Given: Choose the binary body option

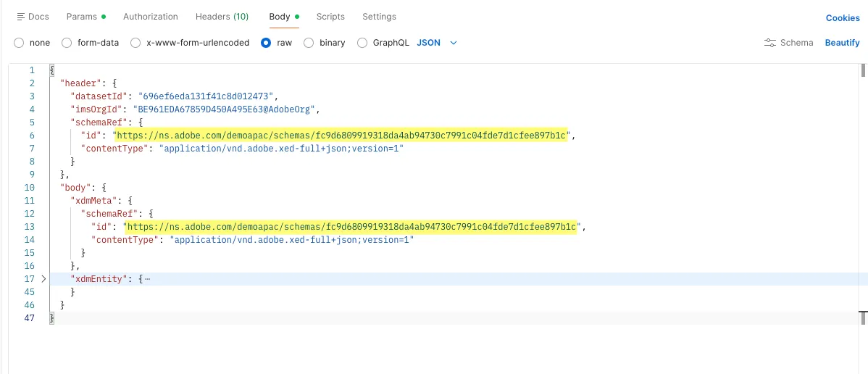Looking at the screenshot, I should (309, 43).
